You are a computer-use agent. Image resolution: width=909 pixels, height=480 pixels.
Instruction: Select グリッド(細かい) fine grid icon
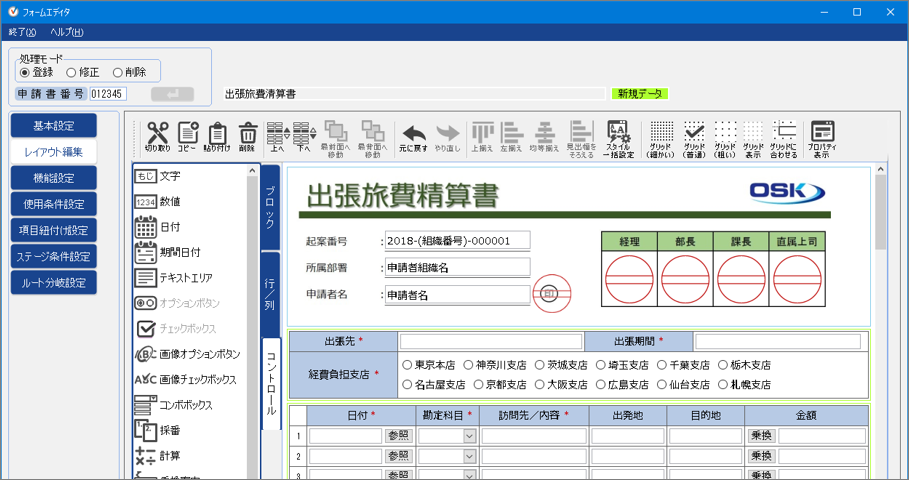tap(661, 139)
